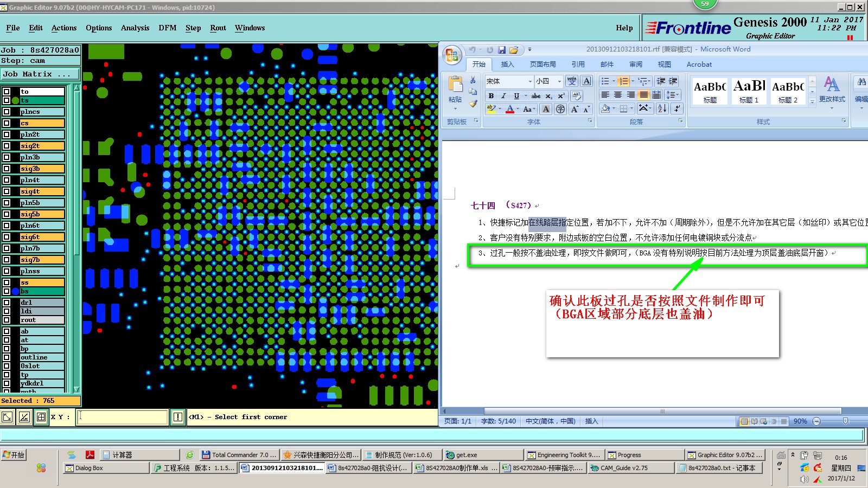Open Help in Graphic Editor
The image size is (868, 488).
(x=624, y=28)
